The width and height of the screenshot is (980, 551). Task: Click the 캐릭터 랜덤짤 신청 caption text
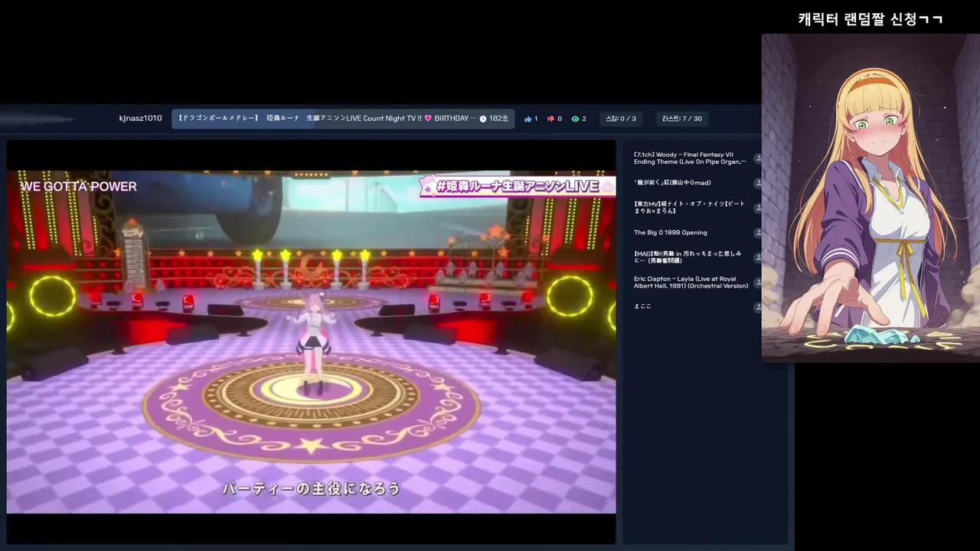[x=871, y=19]
